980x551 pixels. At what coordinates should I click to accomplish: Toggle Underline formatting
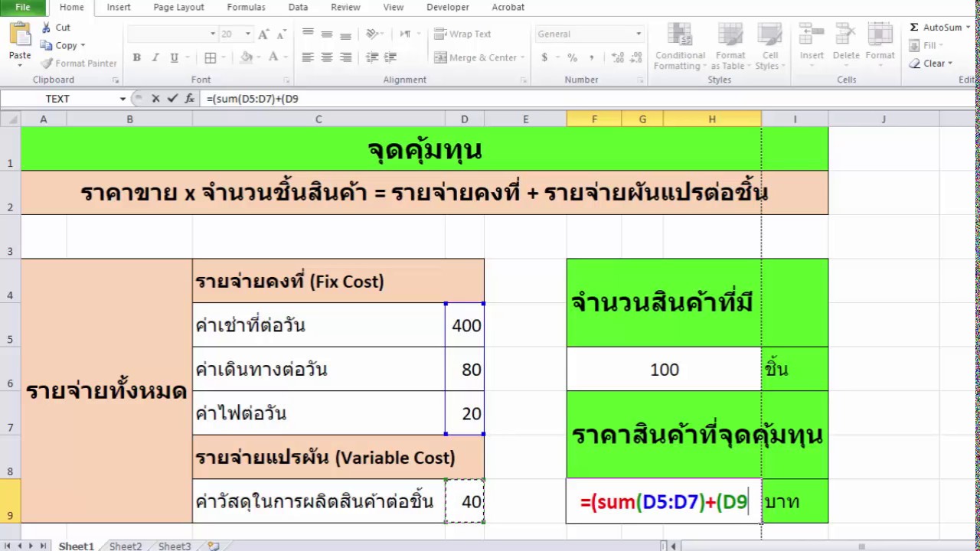click(x=174, y=57)
